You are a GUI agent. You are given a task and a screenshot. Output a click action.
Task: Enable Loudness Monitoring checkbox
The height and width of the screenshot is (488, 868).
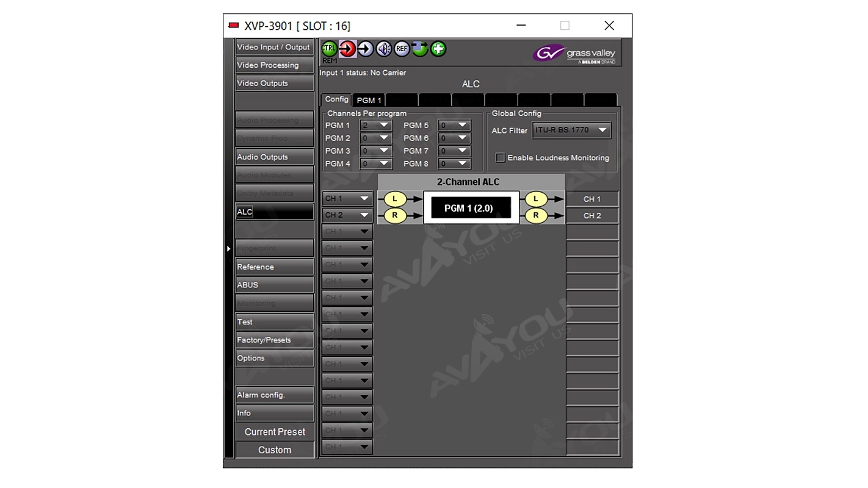pos(501,158)
